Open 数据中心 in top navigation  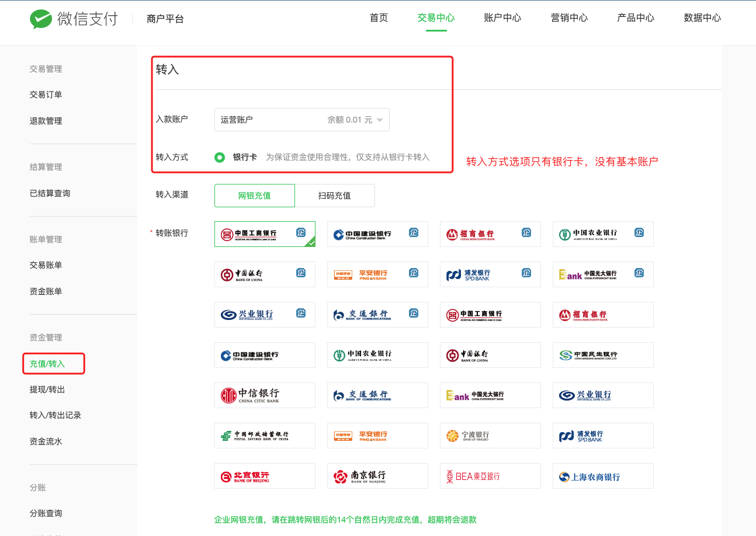(x=702, y=18)
